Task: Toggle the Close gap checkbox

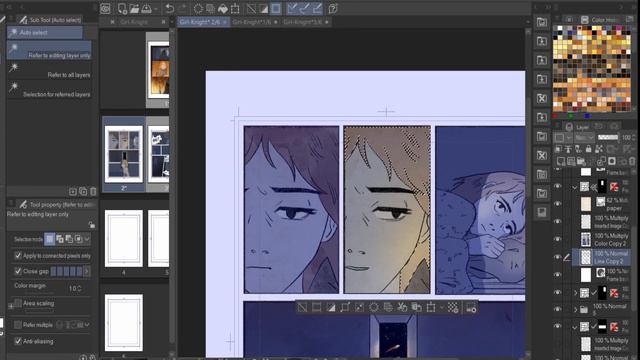Action: 18,271
